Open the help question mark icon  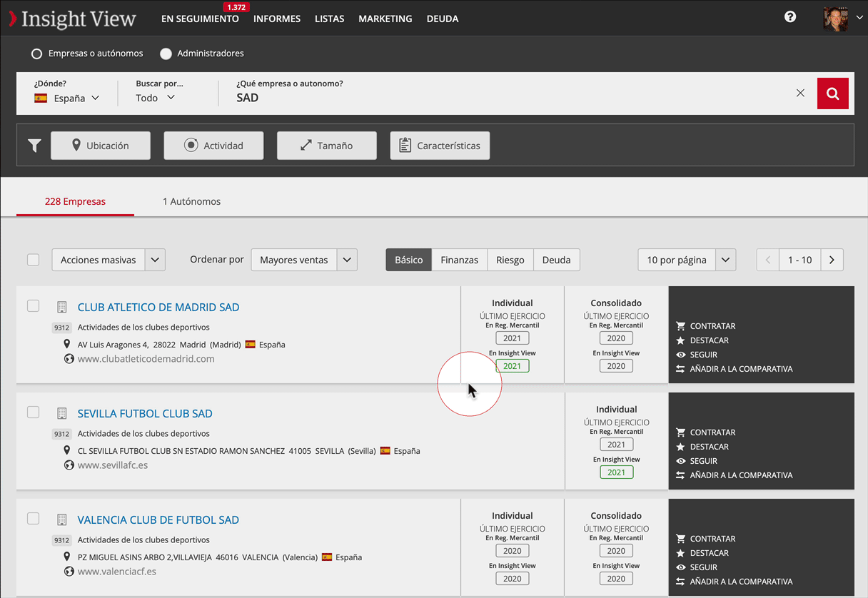click(x=790, y=16)
